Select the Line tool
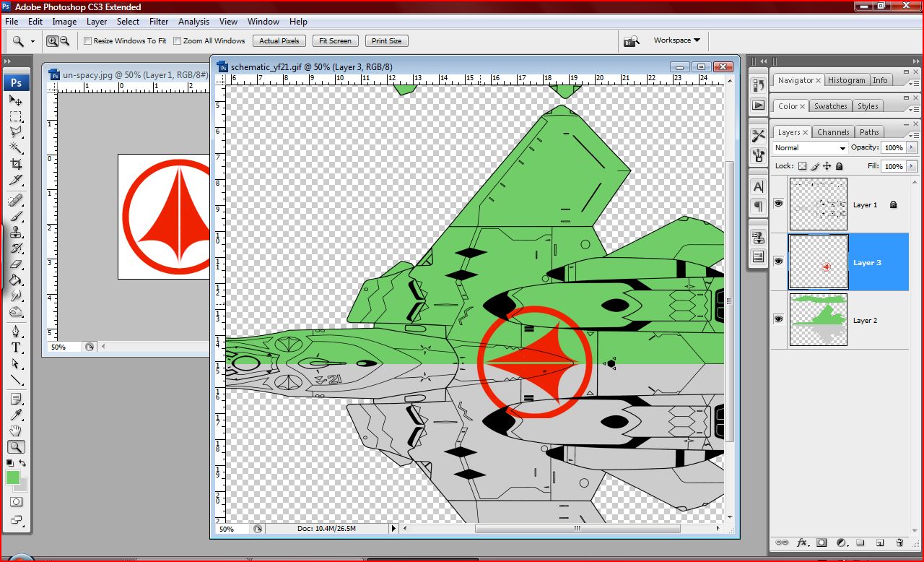 point(15,379)
